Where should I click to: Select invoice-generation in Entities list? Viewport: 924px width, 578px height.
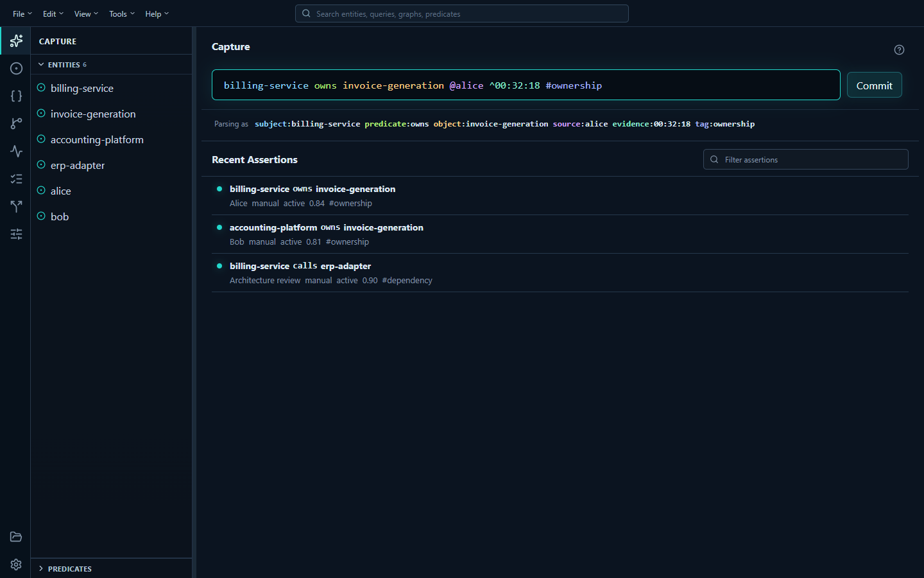pos(111,114)
